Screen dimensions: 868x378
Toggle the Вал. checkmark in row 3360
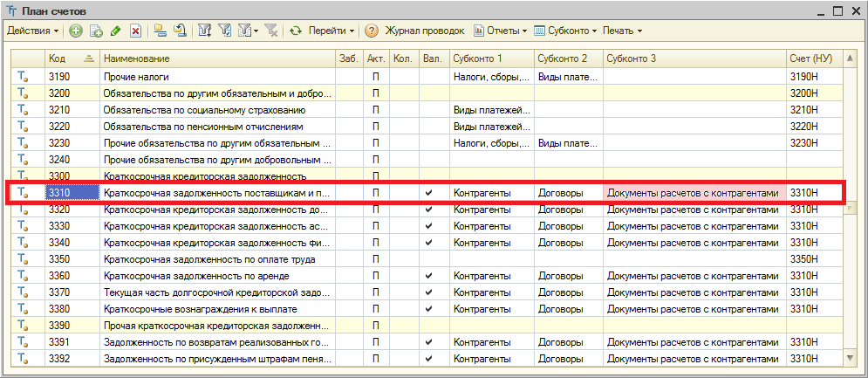tap(427, 276)
